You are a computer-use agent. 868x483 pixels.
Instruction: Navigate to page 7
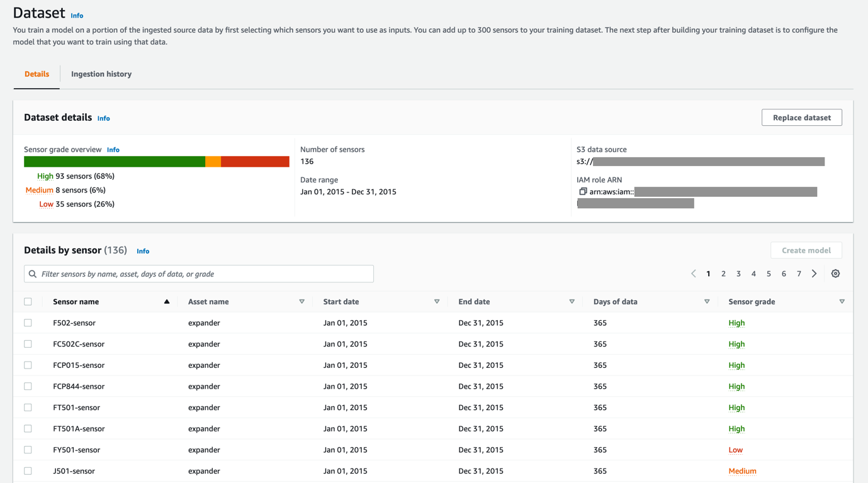point(799,274)
